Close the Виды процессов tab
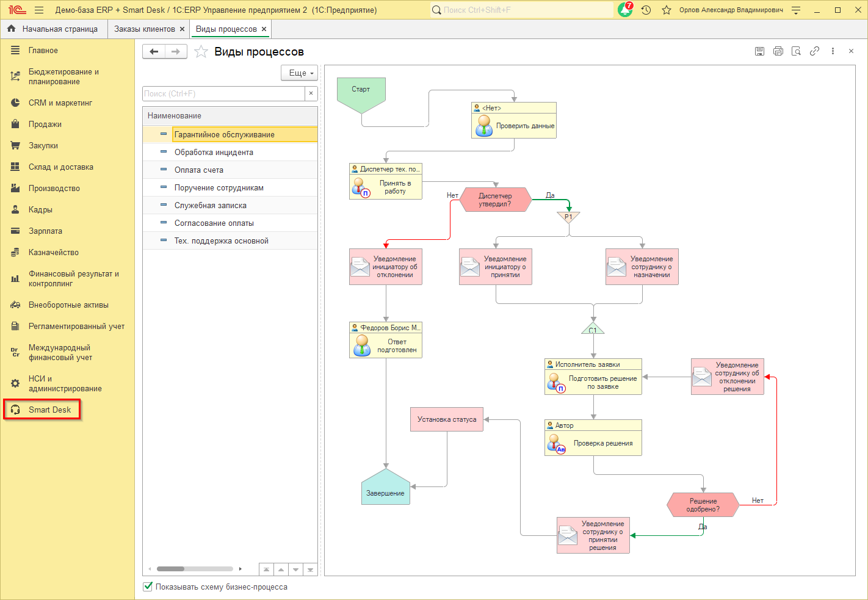Image resolution: width=868 pixels, height=600 pixels. click(264, 29)
